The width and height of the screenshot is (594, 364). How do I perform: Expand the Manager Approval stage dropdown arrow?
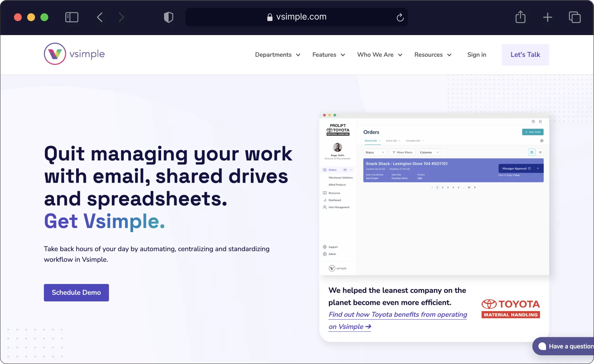click(x=538, y=169)
